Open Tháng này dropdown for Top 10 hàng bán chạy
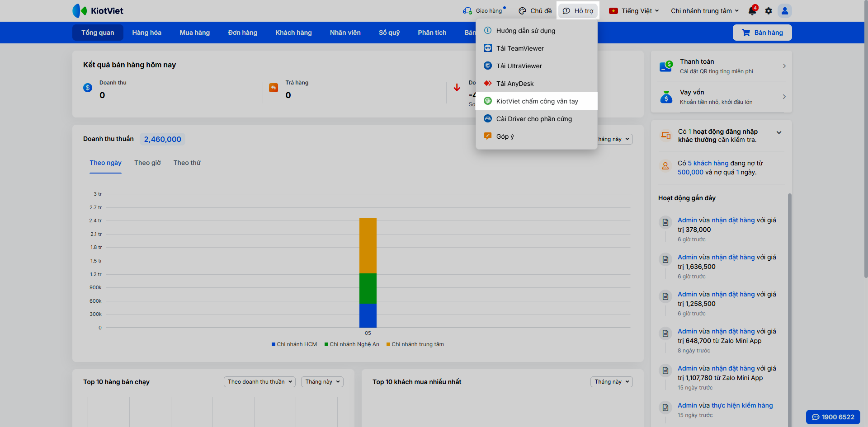The image size is (868, 427). click(x=322, y=382)
